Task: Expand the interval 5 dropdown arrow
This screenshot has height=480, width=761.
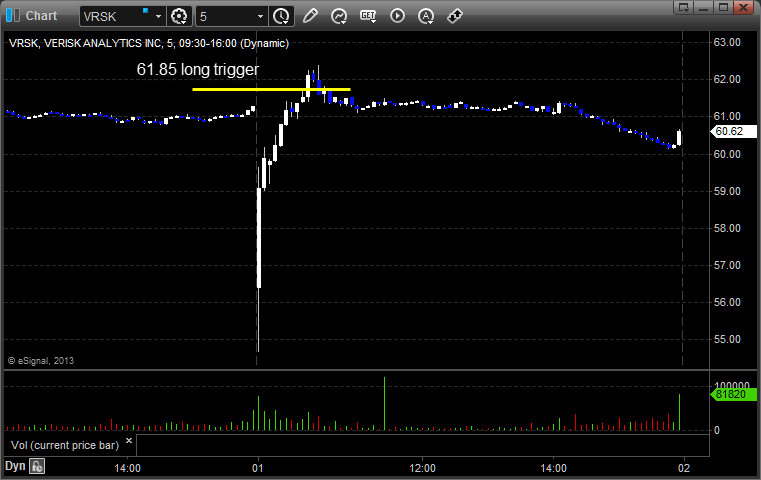Action: pyautogui.click(x=260, y=17)
